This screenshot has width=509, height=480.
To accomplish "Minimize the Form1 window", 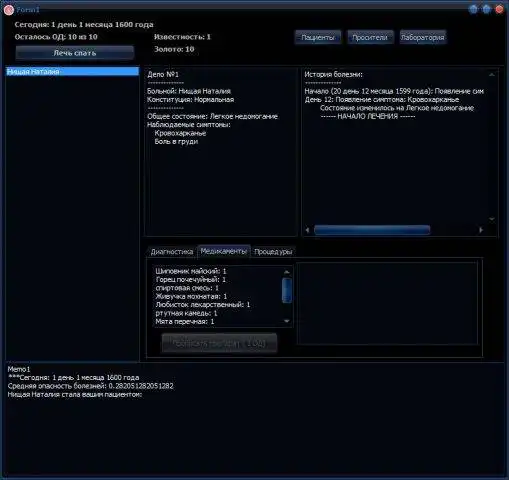I will (473, 9).
